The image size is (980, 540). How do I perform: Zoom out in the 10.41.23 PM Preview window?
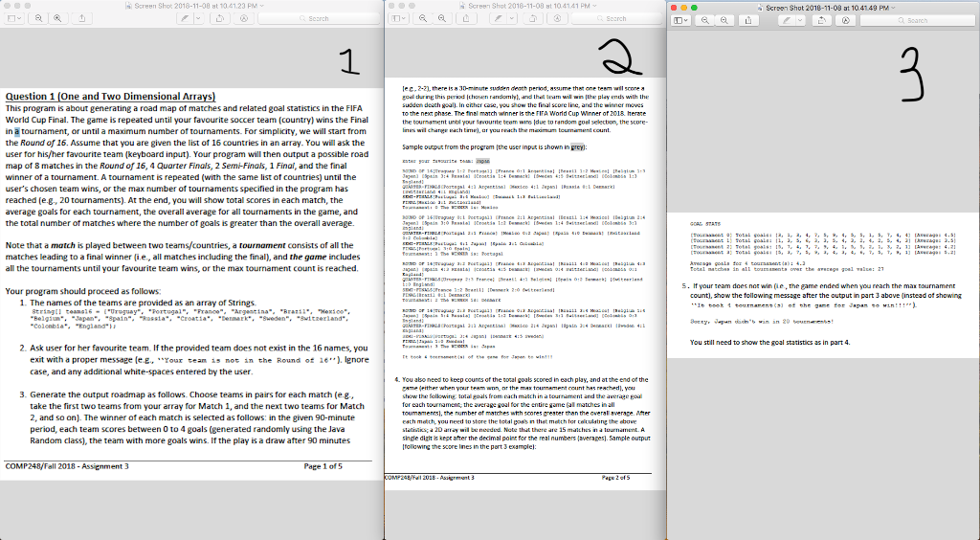(38, 19)
